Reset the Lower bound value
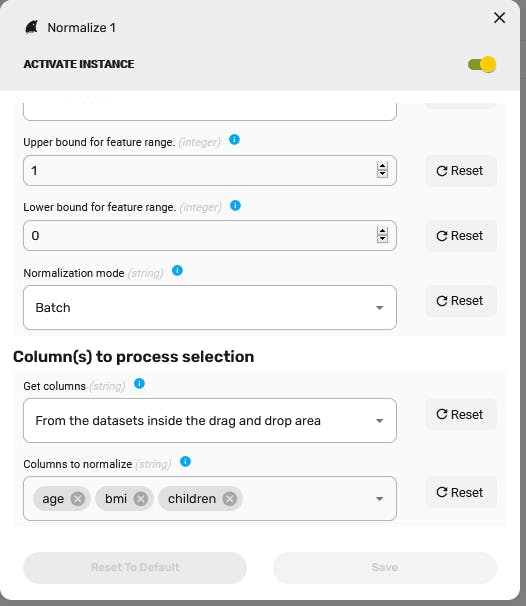 tap(461, 235)
